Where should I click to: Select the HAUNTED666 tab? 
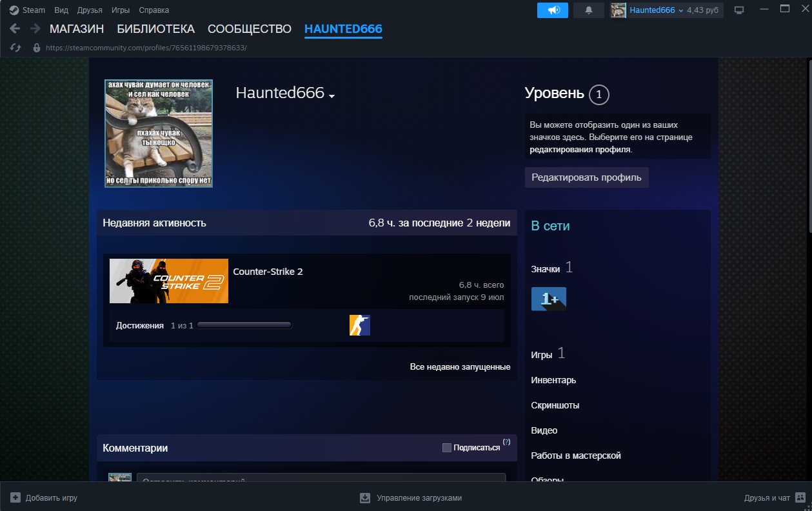[x=343, y=29]
